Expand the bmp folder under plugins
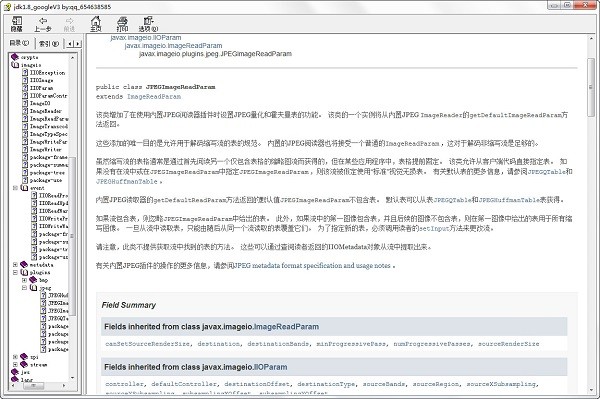Viewport: 600px width, 399px height. tap(24, 280)
